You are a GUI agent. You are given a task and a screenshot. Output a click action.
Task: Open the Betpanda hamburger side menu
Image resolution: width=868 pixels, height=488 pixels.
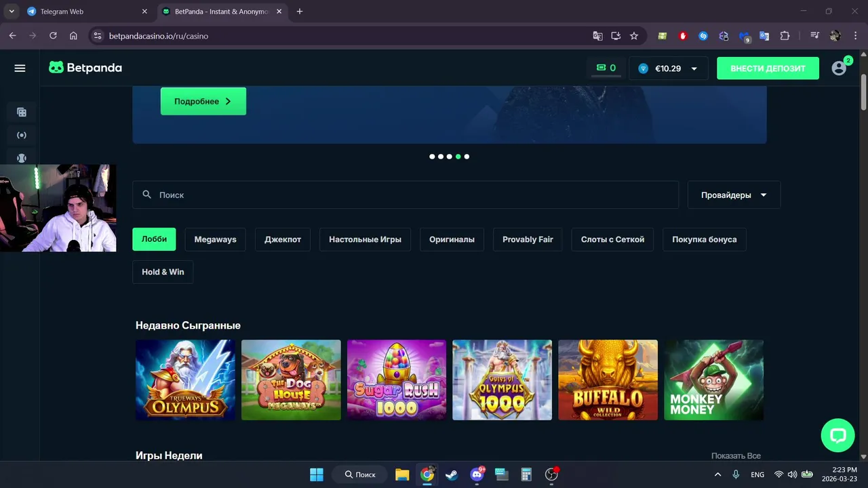(x=20, y=68)
